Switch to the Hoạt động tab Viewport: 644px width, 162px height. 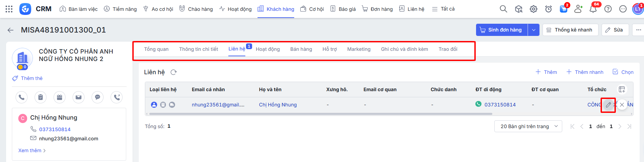click(x=268, y=49)
